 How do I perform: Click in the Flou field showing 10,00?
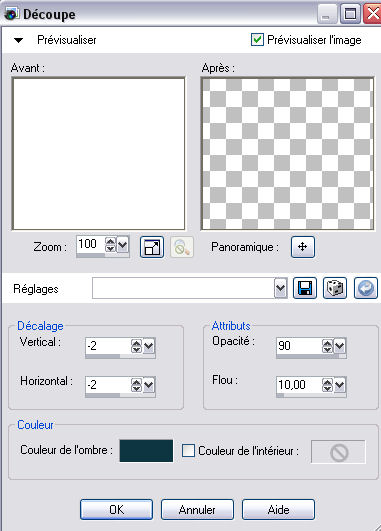tap(299, 385)
